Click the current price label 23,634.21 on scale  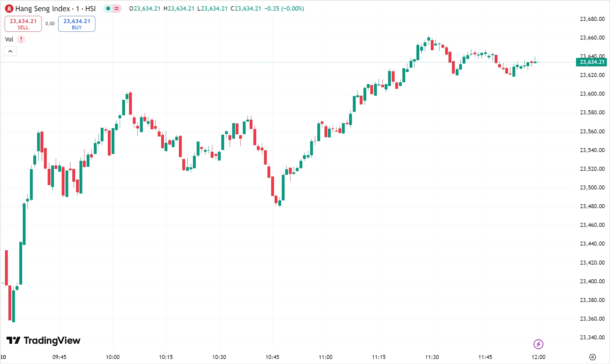tap(591, 62)
